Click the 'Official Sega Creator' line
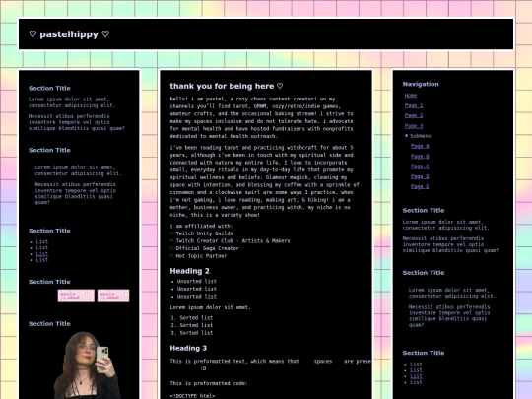This screenshot has width=532, height=399. [x=207, y=248]
